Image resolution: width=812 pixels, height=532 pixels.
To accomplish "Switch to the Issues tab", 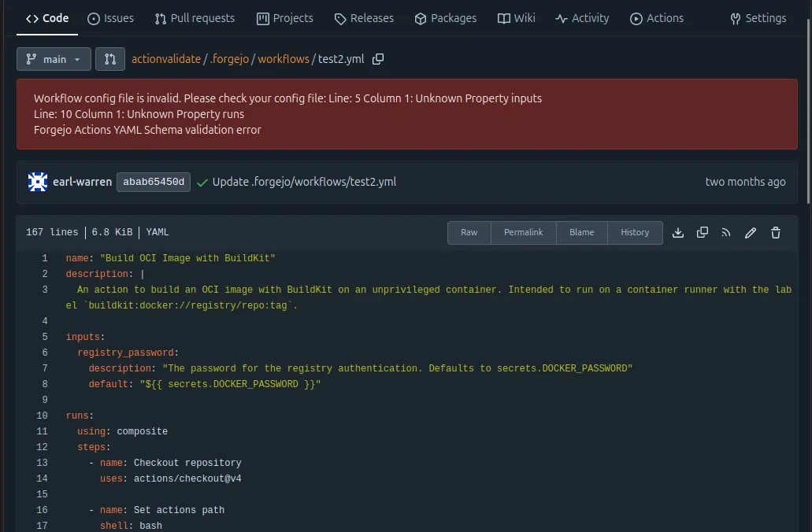I will 110,18.
